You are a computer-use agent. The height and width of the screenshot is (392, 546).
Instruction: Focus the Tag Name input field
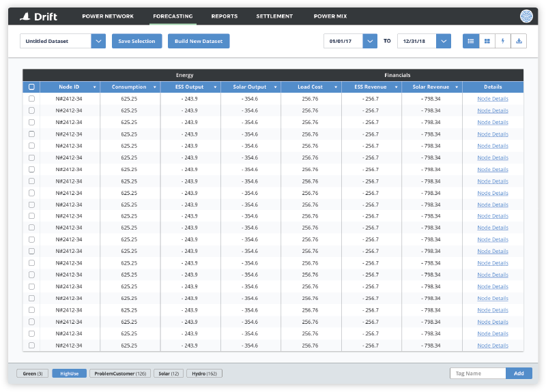(x=478, y=373)
